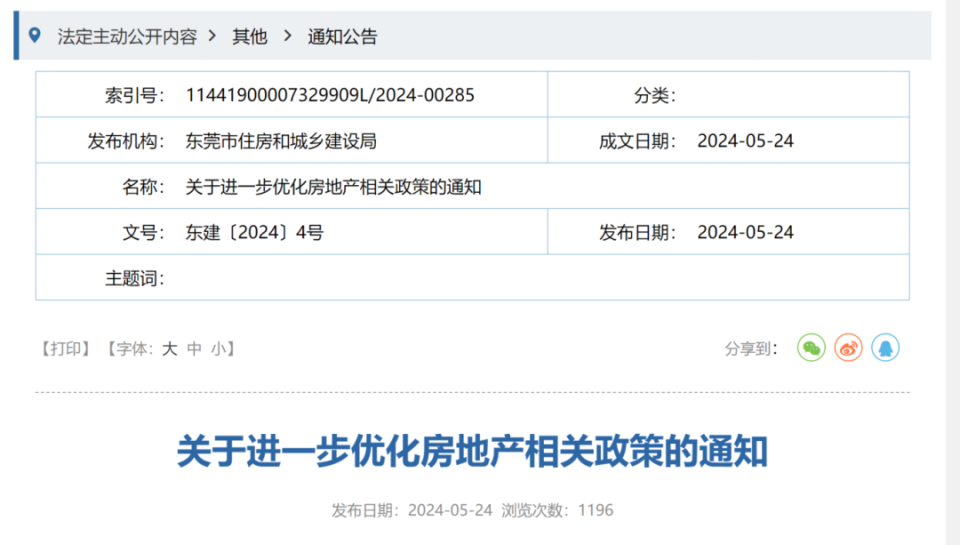
Task: Click the 打印 print button
Action: pos(66,349)
